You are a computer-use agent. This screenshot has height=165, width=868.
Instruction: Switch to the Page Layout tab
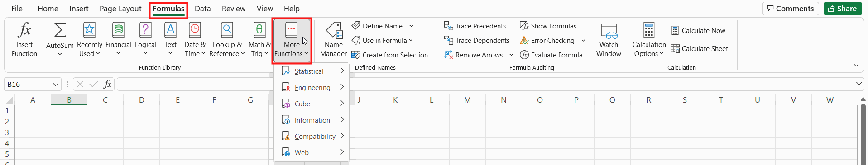coord(120,9)
